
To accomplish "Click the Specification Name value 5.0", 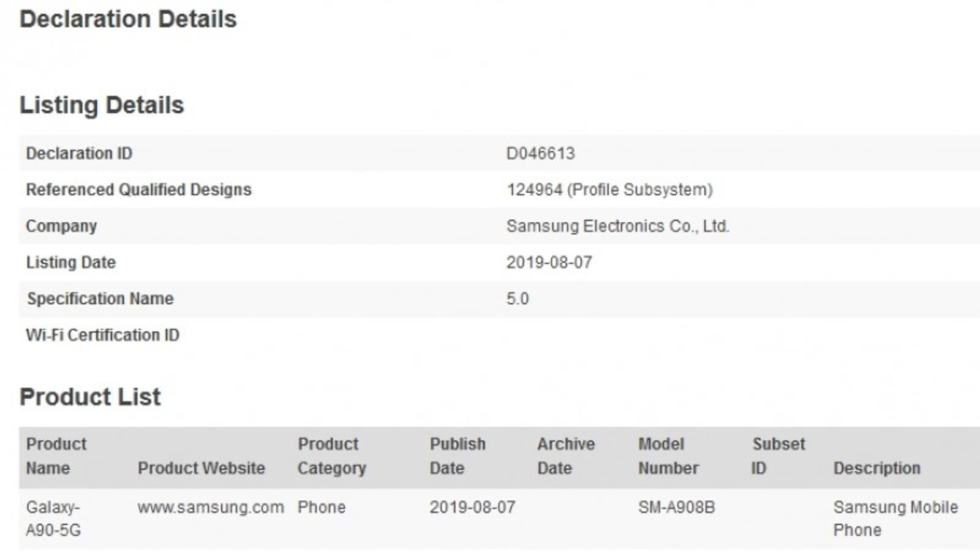I will click(x=518, y=299).
